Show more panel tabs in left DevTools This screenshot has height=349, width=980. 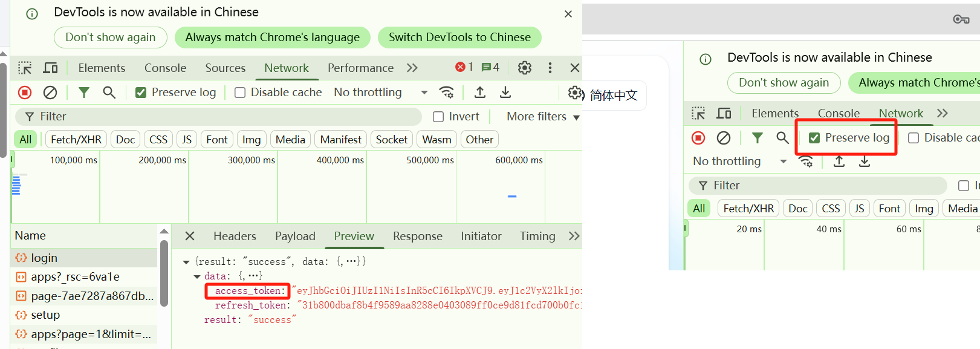pos(412,68)
